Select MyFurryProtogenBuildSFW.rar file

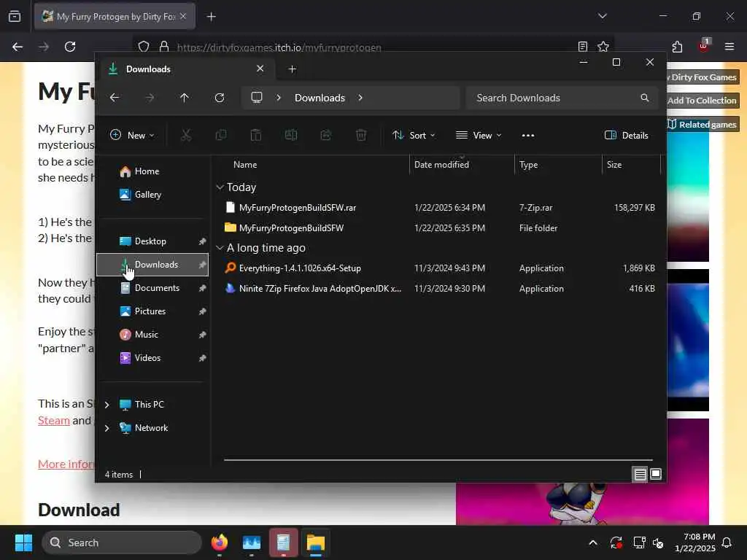point(438,208)
